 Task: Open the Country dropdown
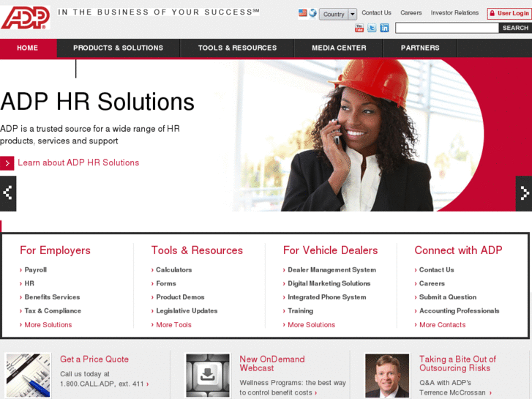pos(338,14)
